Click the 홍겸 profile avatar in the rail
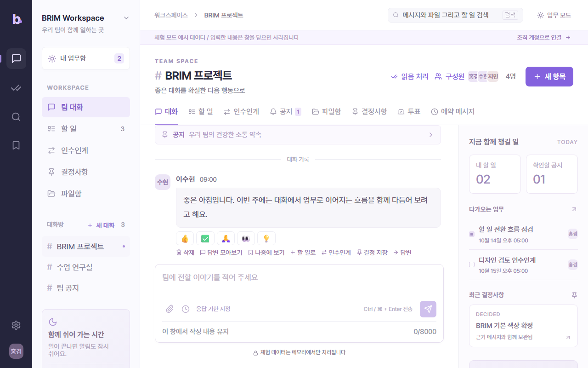Image resolution: width=588 pixels, height=368 pixels. pyautogui.click(x=16, y=351)
